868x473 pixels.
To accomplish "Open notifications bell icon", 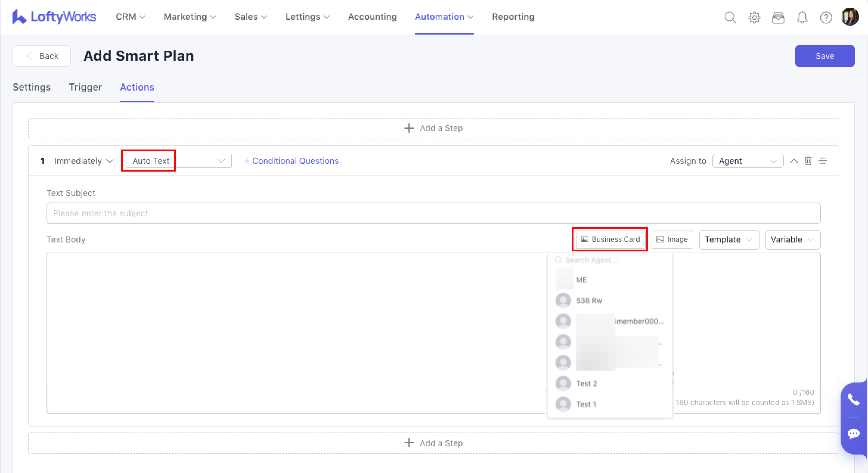I will coord(802,17).
